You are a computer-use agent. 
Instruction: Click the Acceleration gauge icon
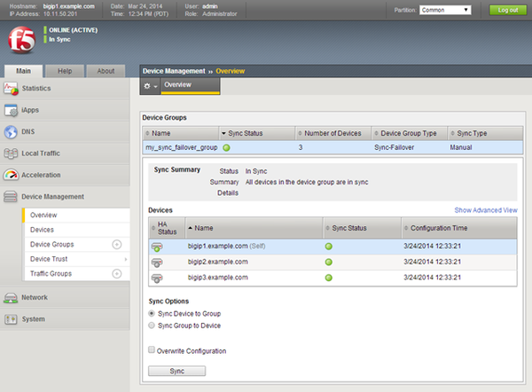[x=11, y=176]
